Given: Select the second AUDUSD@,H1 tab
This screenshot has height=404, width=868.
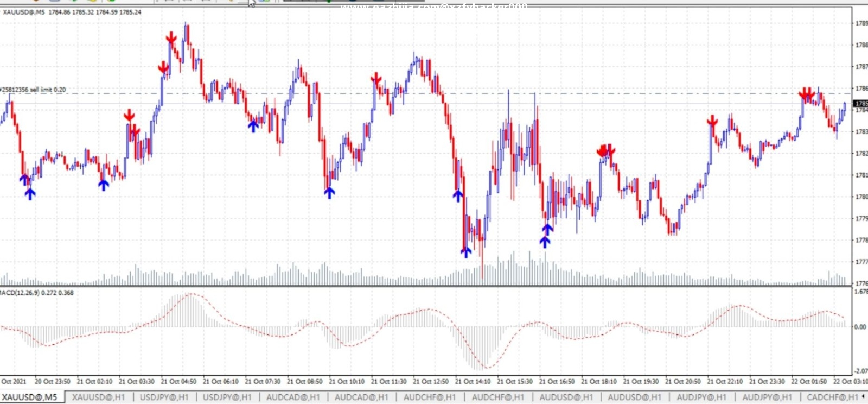Looking at the screenshot, I should tap(634, 397).
